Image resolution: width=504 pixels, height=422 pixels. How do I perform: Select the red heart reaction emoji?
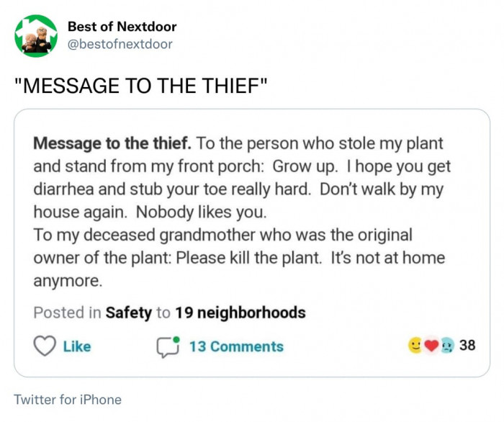431,346
